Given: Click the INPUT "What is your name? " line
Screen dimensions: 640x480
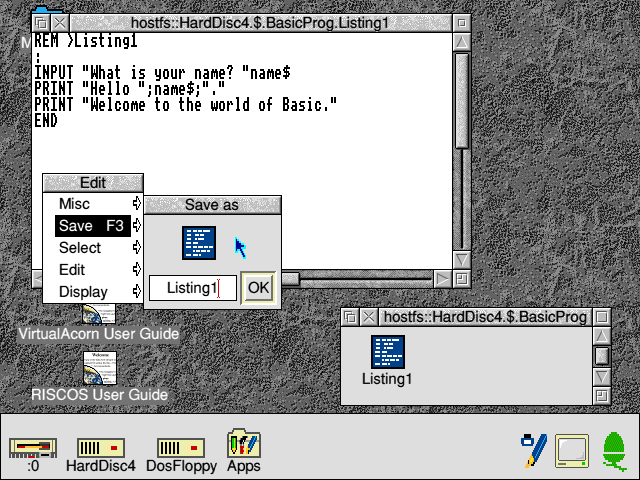Looking at the screenshot, I should click(162, 73).
